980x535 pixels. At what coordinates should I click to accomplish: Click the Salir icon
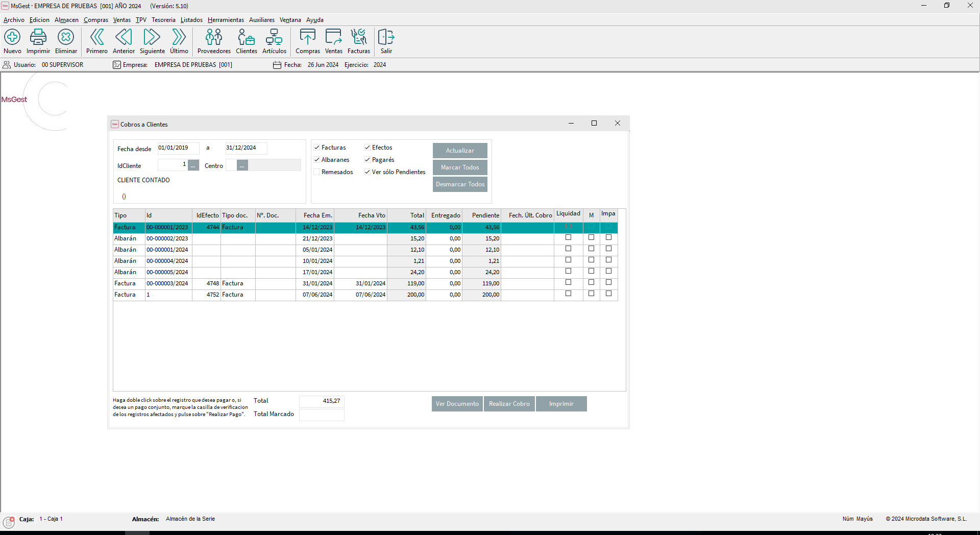click(386, 42)
